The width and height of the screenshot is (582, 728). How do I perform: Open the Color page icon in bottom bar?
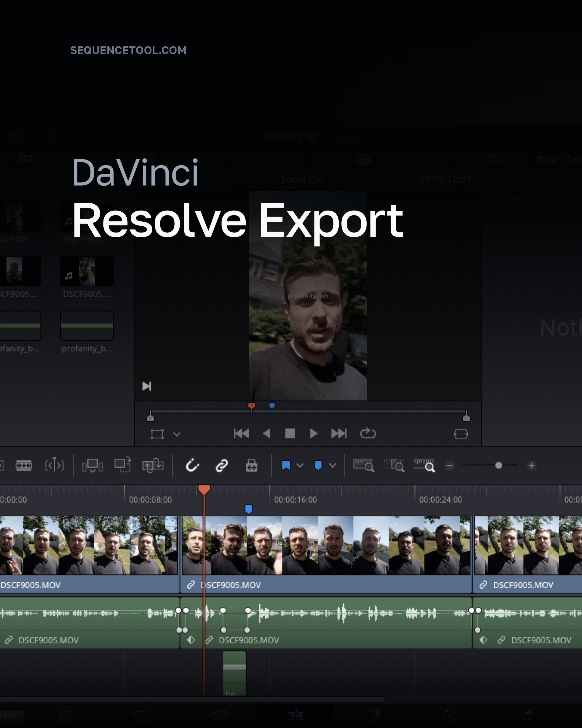449,715
